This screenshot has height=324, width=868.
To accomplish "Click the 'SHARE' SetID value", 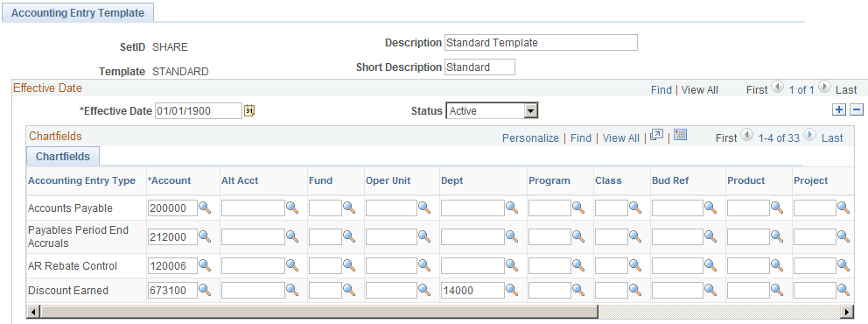I will (170, 47).
